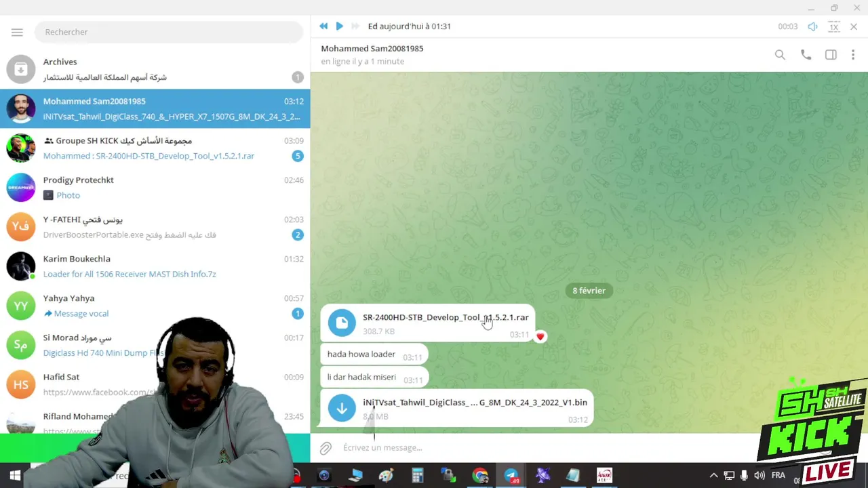Download iNiTVsat_Tahwil_DigiClass bin file arrow
This screenshot has height=488, width=868.
tap(342, 408)
